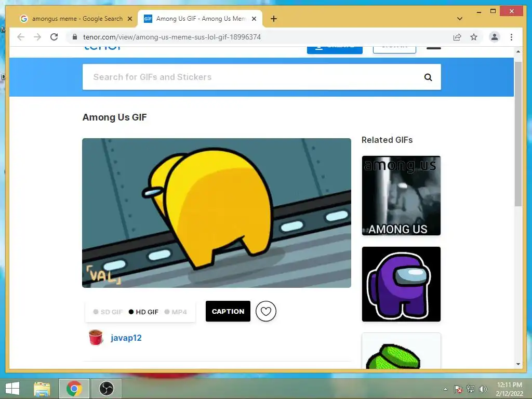The image size is (532, 399).
Task: Open OBS Studio from the taskbar
Action: pyautogui.click(x=106, y=389)
